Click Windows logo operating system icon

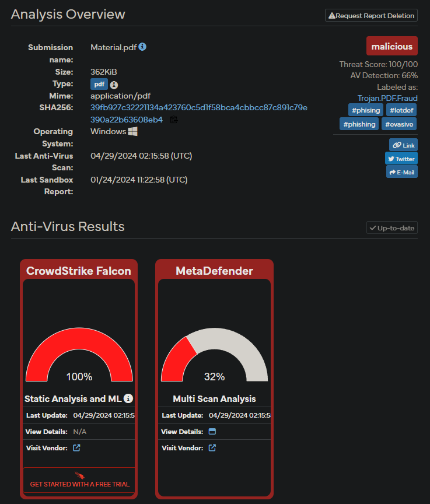pos(132,131)
